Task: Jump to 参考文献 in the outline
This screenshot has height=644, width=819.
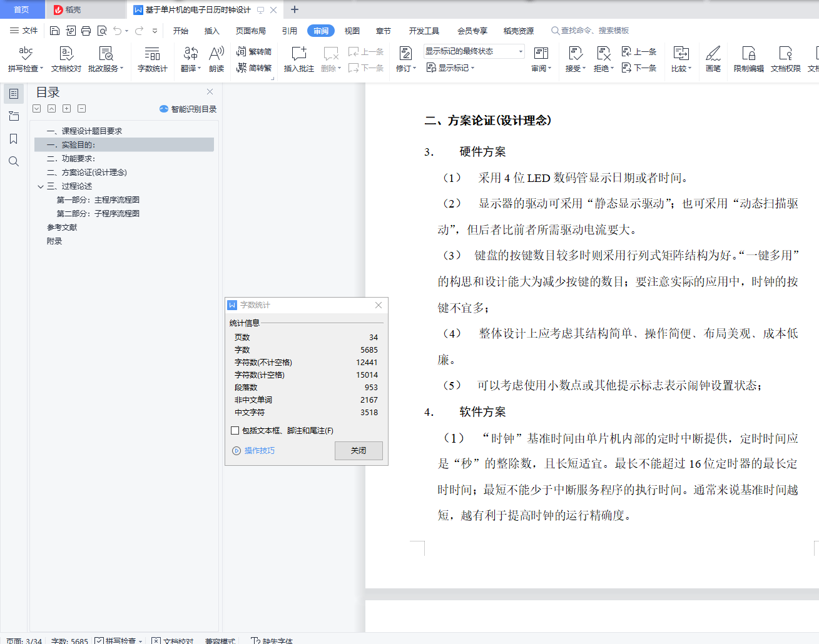Action: 62,228
